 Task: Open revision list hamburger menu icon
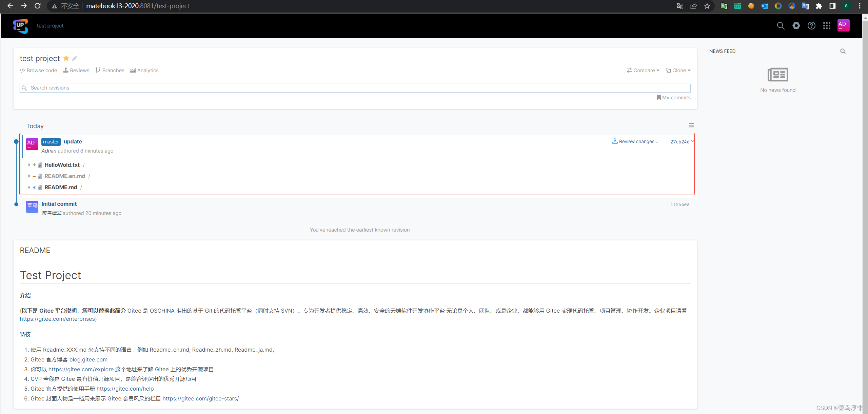tap(691, 125)
